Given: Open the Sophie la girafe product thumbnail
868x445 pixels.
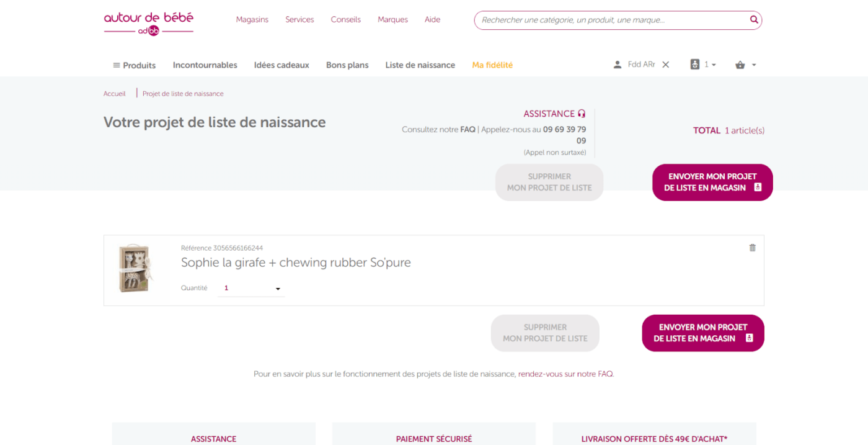Looking at the screenshot, I should (x=135, y=269).
